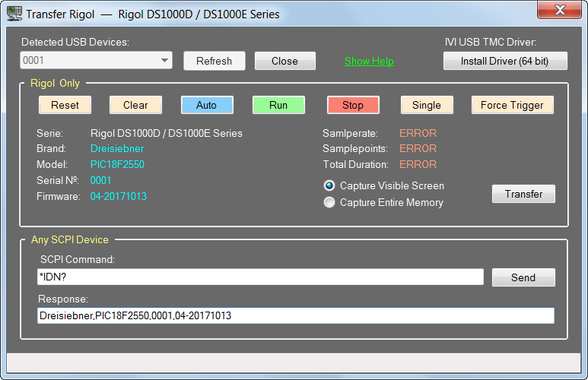Click the Samlperate ERROR value
Screen dimensions: 588x380
tap(418, 133)
